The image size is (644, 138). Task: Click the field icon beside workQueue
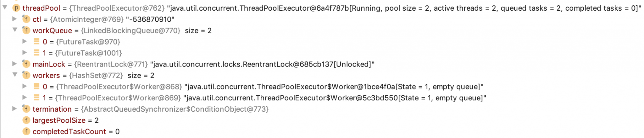pyautogui.click(x=26, y=31)
